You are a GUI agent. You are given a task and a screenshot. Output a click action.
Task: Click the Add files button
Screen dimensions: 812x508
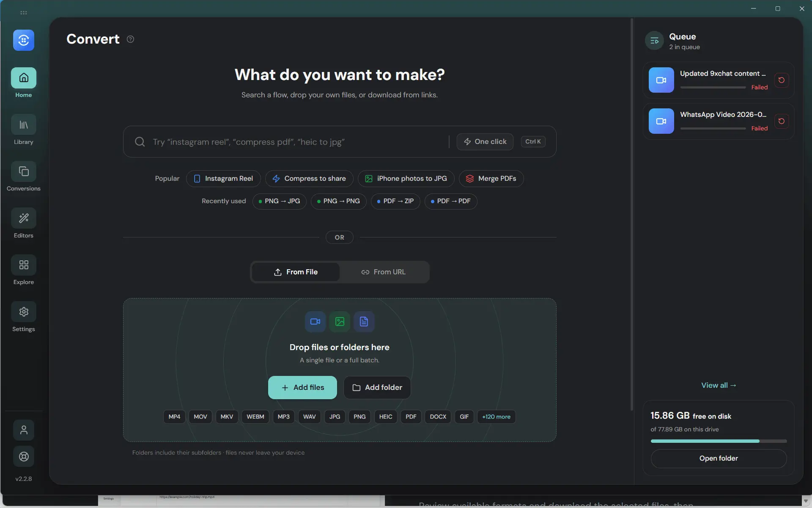click(302, 387)
